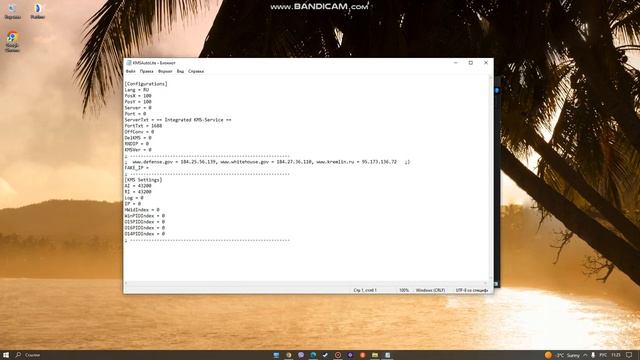640x360 pixels.
Task: Click the Task View icon on taskbar
Action: pos(276,355)
